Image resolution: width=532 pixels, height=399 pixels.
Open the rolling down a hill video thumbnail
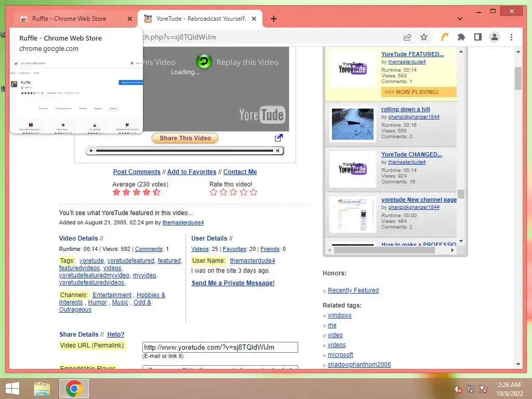353,124
